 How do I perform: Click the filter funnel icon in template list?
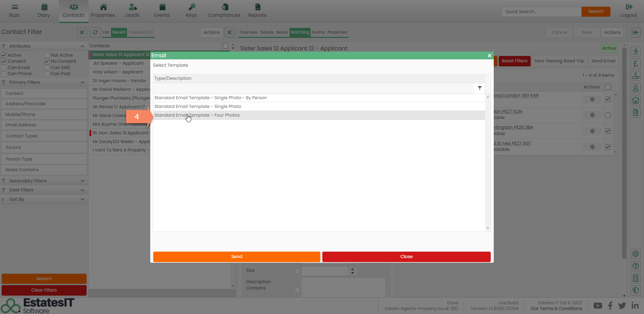click(480, 88)
